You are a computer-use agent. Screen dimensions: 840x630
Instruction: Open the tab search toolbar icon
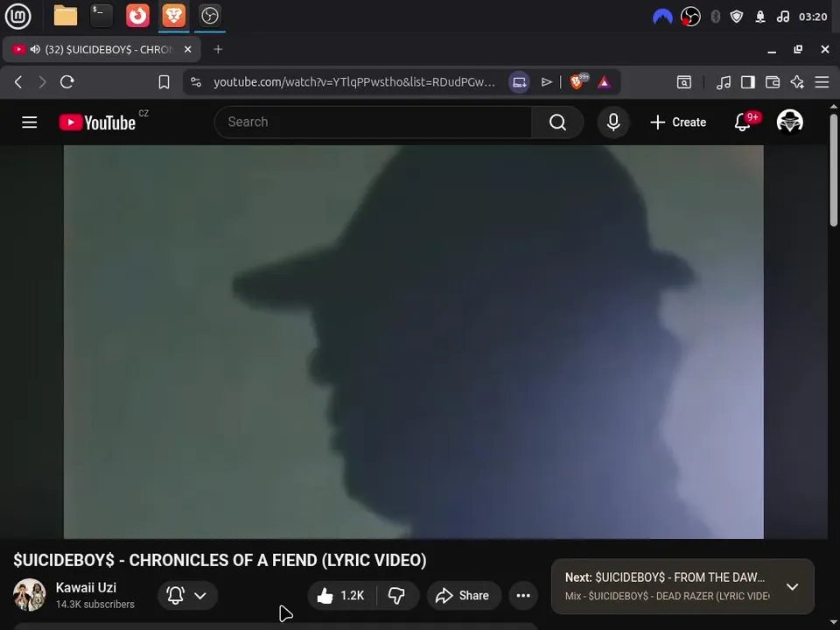(684, 82)
